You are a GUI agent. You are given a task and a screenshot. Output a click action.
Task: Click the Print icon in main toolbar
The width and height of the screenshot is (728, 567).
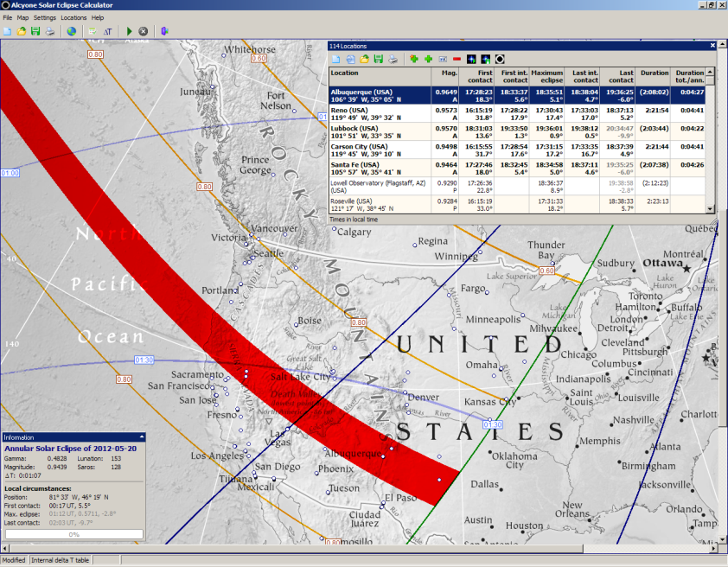(49, 31)
